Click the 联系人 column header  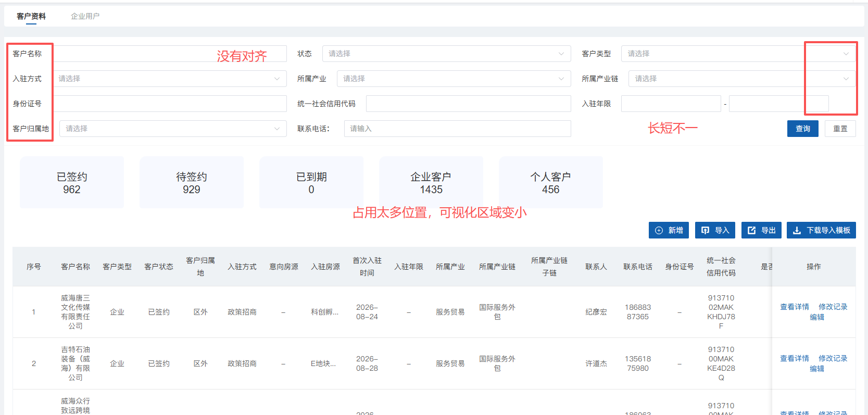tap(596, 267)
